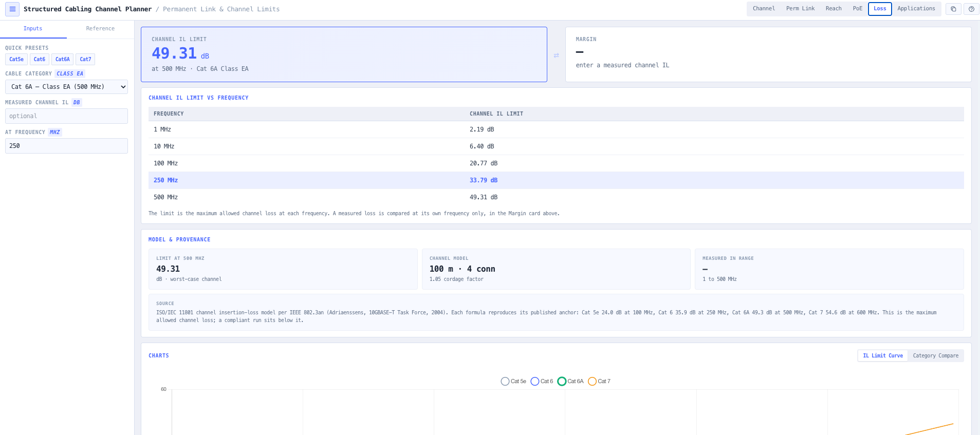Viewport: 980px width, 435px height.
Task: Toggle Cat 6 series in chart legend
Action: (542, 381)
